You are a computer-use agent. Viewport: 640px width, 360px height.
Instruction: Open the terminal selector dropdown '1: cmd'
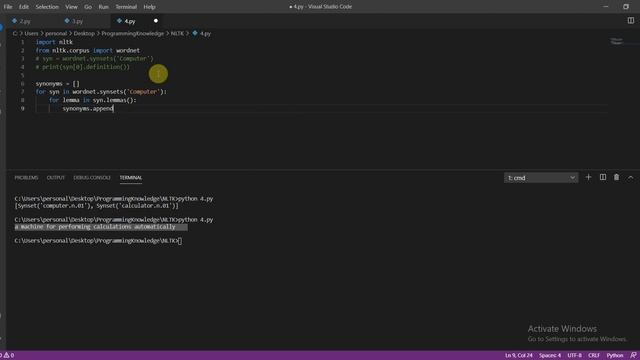pos(541,178)
